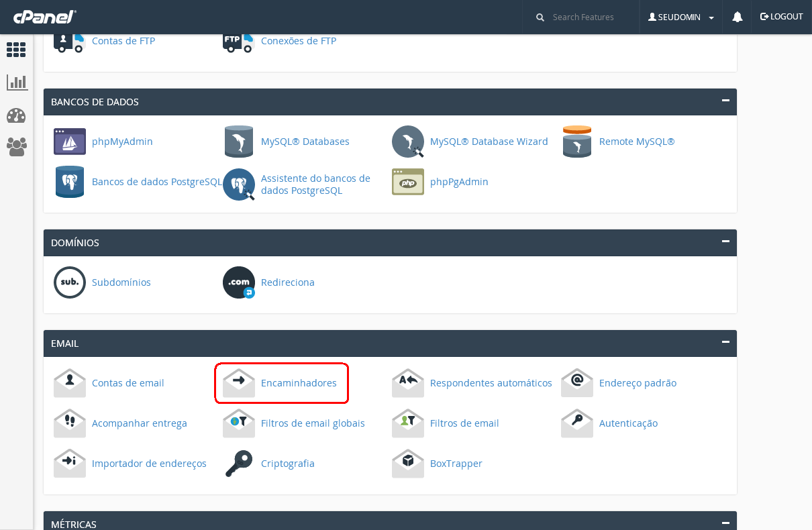The height and width of the screenshot is (530, 812).
Task: Click the Contas de FTP truck icon
Action: [x=70, y=43]
